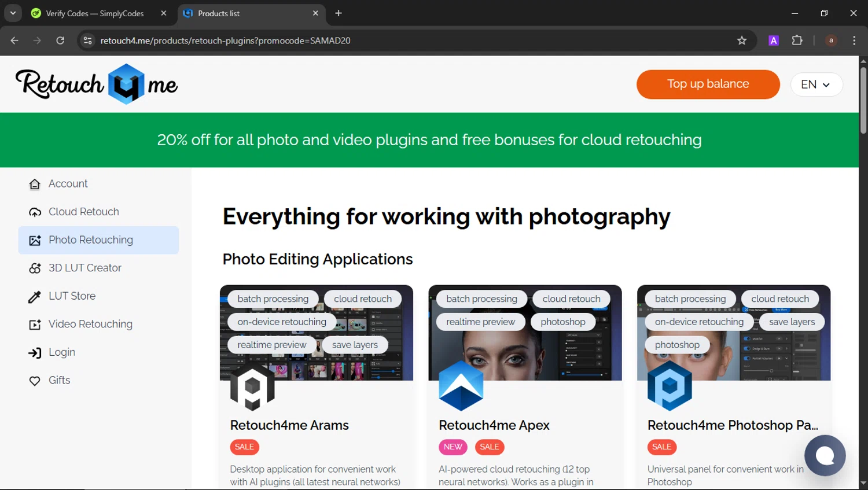Image resolution: width=868 pixels, height=490 pixels.
Task: Click the Everything for working with photography heading
Action: 446,217
